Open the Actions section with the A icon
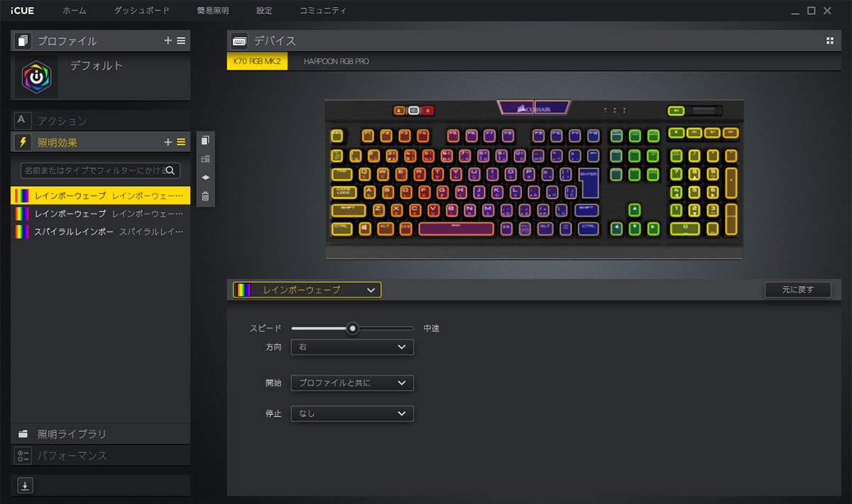The width and height of the screenshot is (852, 504). coord(23,120)
